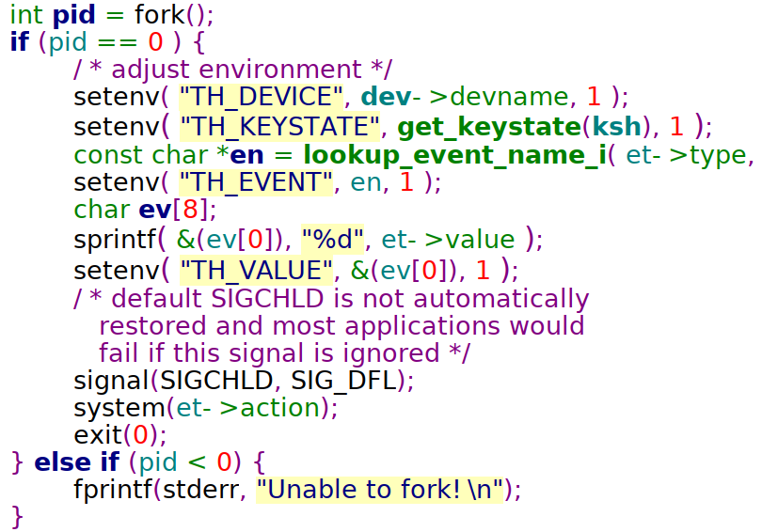The height and width of the screenshot is (532, 762).
Task: Click the "if (pid == 0)" condition
Action: [96, 42]
